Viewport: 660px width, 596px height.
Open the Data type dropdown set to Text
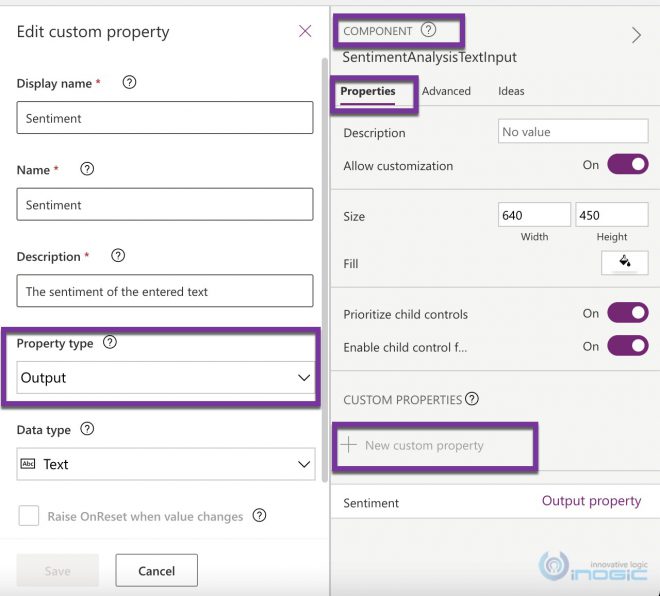pos(166,464)
